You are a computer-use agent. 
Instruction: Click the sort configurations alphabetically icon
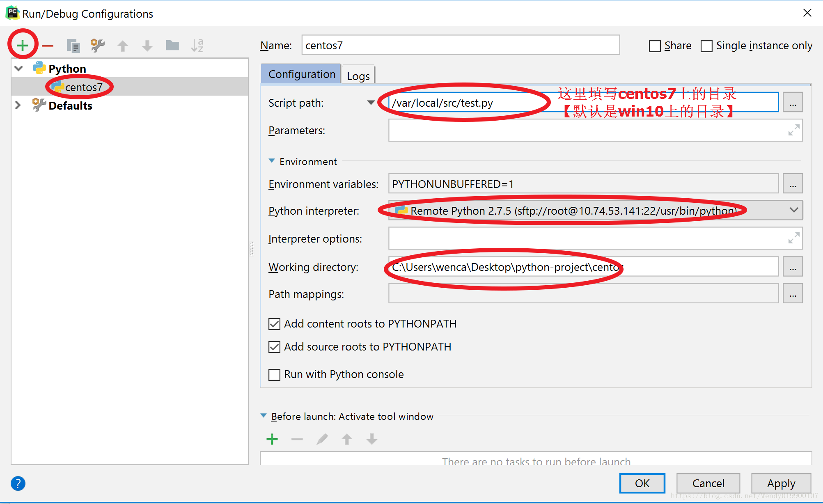(197, 45)
